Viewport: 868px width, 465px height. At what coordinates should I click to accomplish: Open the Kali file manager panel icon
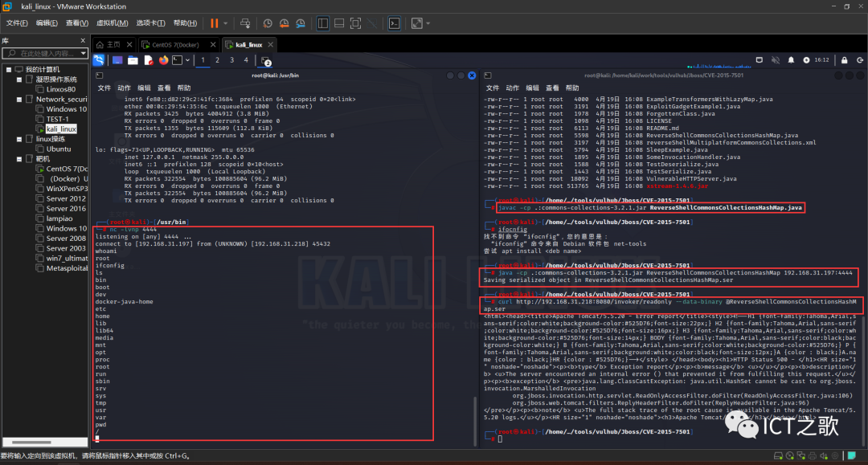pyautogui.click(x=133, y=60)
